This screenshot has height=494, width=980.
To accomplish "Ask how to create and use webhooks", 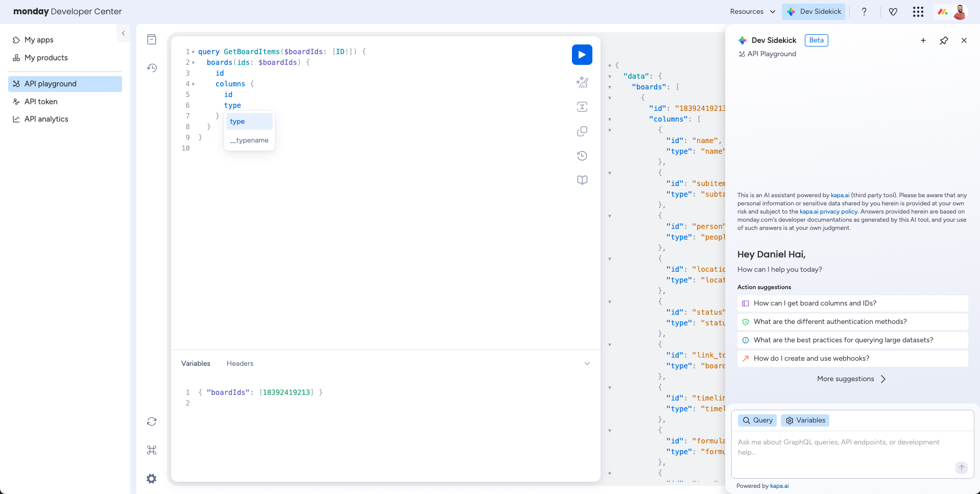I will coord(853,359).
